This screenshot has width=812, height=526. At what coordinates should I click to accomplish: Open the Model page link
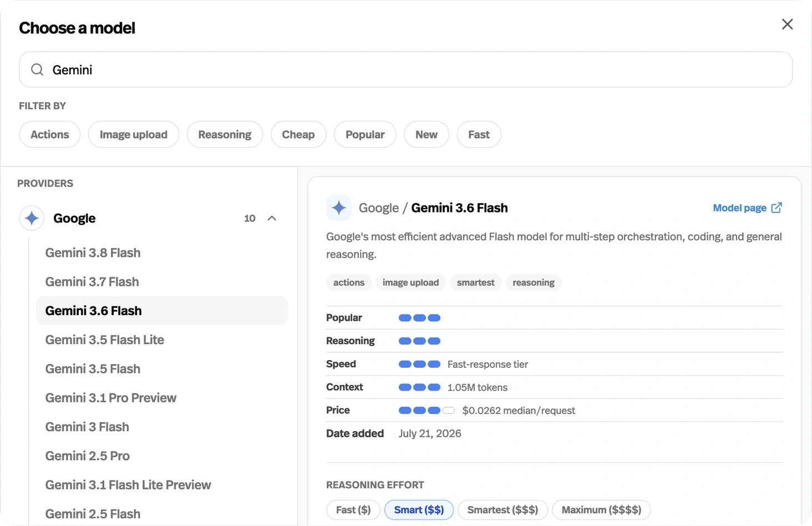(x=747, y=208)
